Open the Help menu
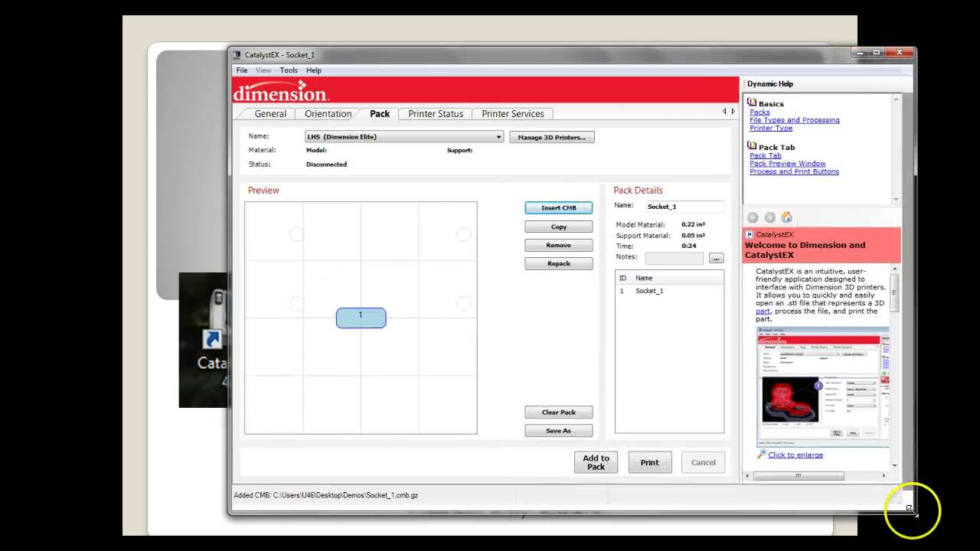 [314, 70]
